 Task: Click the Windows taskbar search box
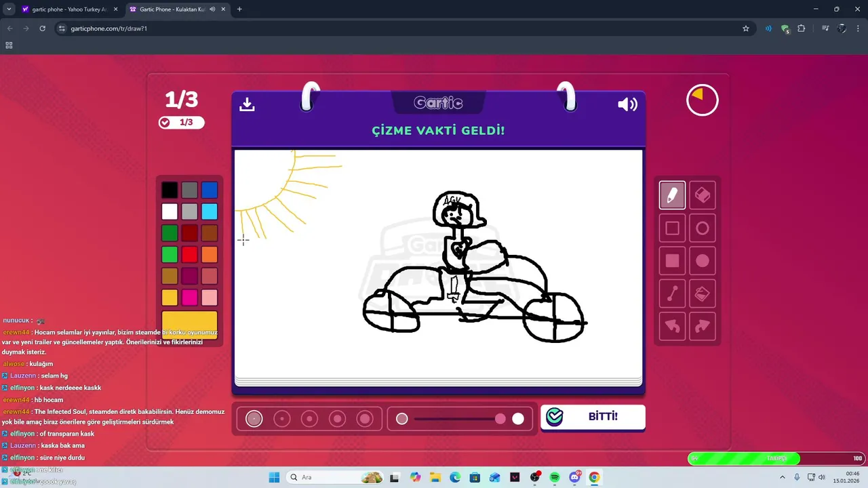[334, 477]
